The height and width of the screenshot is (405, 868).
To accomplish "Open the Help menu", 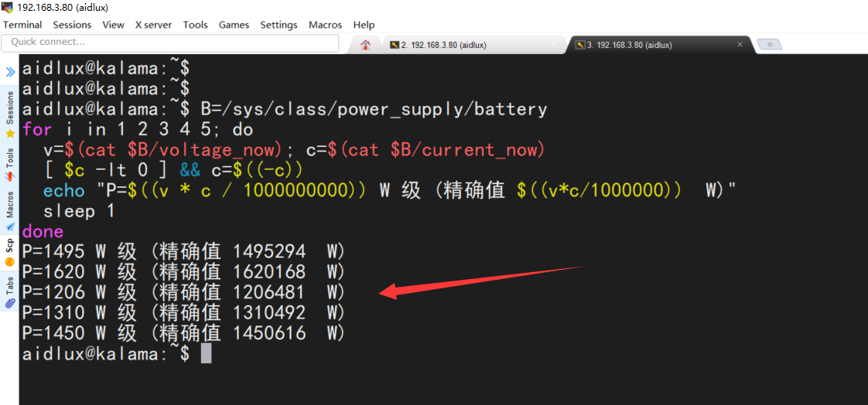I will pyautogui.click(x=364, y=25).
